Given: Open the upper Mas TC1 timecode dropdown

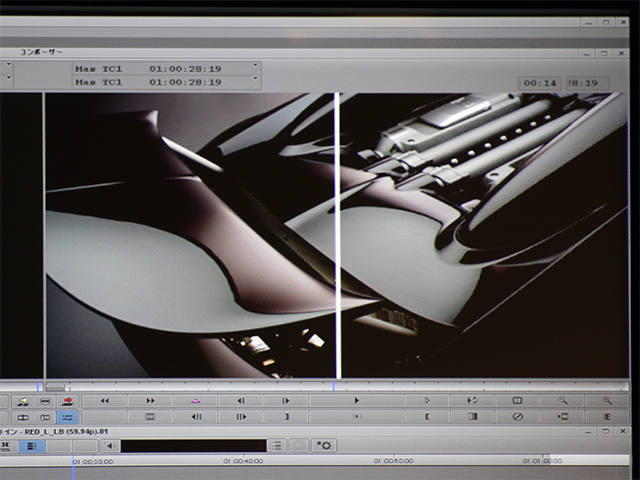Looking at the screenshot, I should pos(255,66).
